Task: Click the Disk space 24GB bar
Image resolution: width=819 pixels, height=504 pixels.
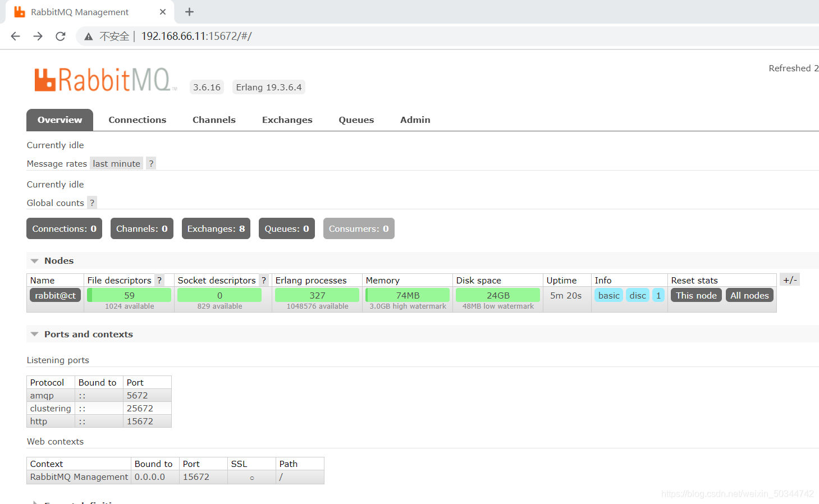Action: [498, 295]
